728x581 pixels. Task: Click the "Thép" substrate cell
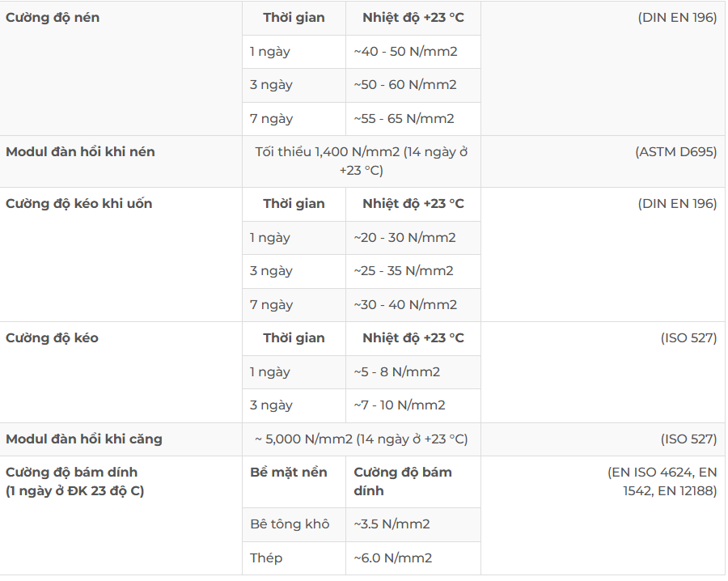click(x=266, y=558)
